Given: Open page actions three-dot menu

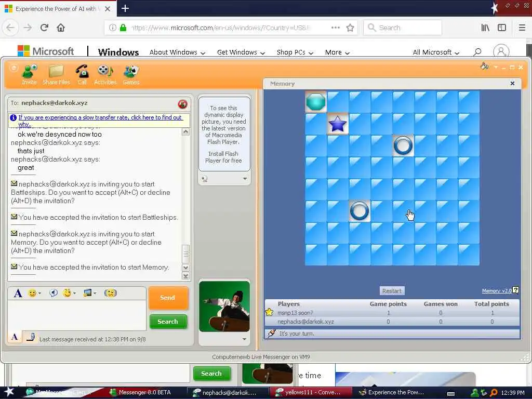Looking at the screenshot, I should [x=336, y=28].
